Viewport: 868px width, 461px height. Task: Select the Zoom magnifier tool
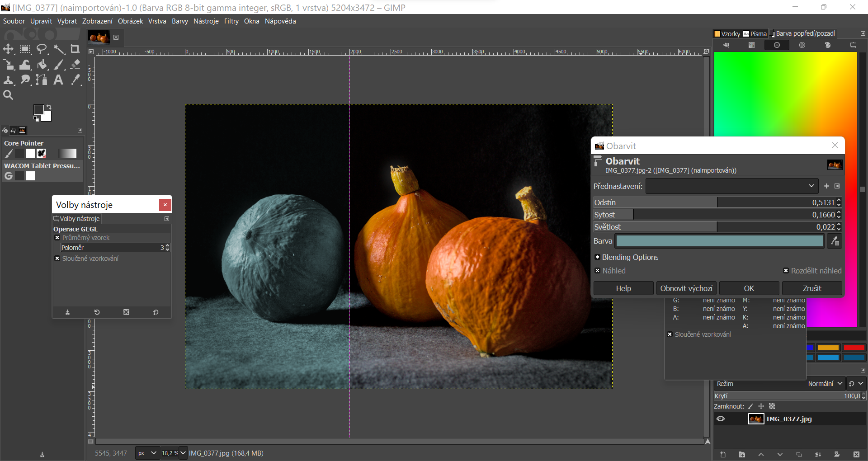click(x=8, y=95)
